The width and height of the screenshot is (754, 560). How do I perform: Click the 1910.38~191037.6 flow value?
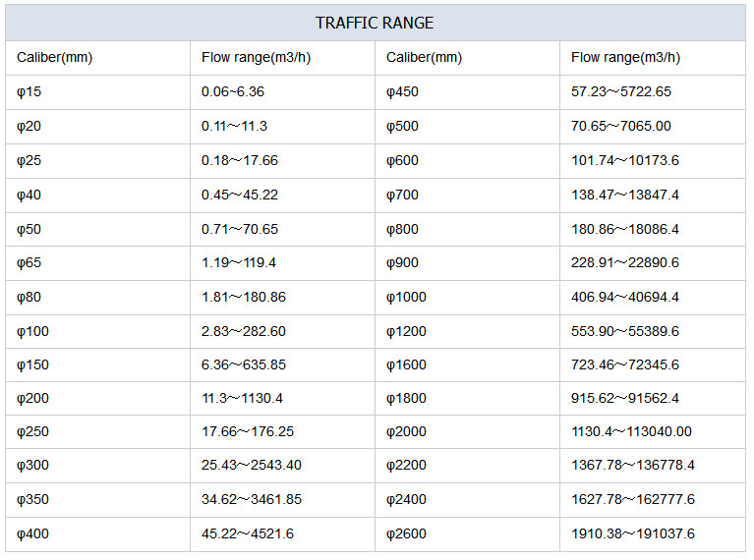632,534
